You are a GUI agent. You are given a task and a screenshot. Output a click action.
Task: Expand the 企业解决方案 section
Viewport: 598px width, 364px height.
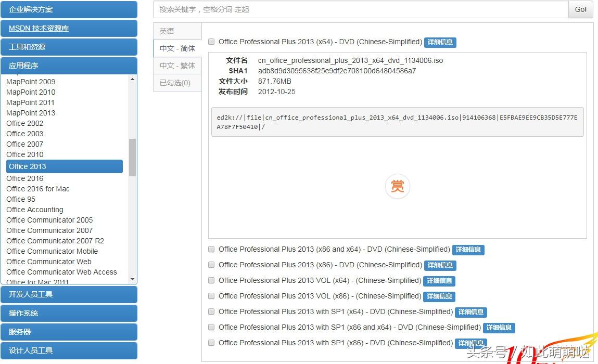click(69, 9)
